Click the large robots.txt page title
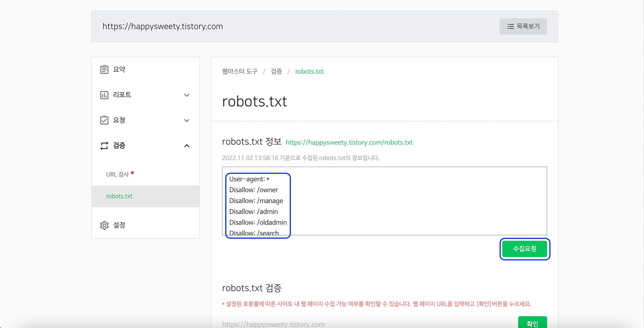 point(254,101)
